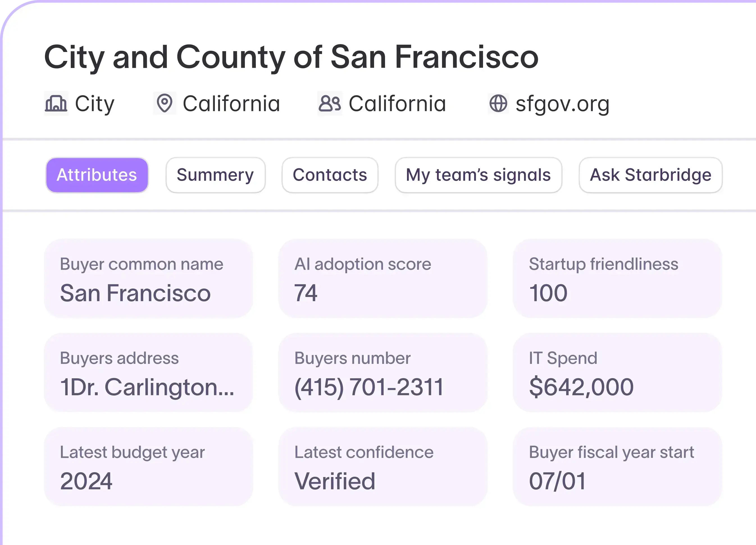This screenshot has width=756, height=545.
Task: Expand the truncated Buyers address value
Action: [147, 387]
